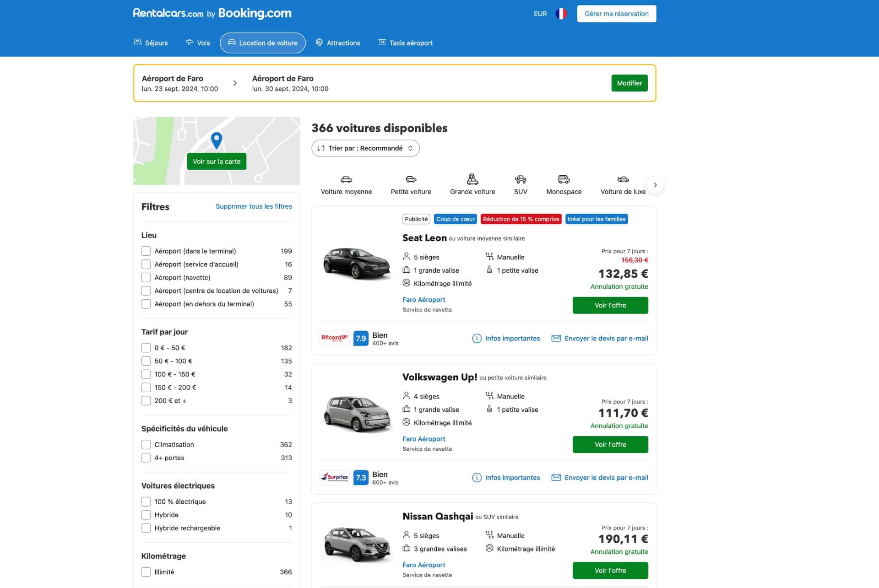Click the Record go supplier logo
Screen dimensions: 879x588
[335, 338]
